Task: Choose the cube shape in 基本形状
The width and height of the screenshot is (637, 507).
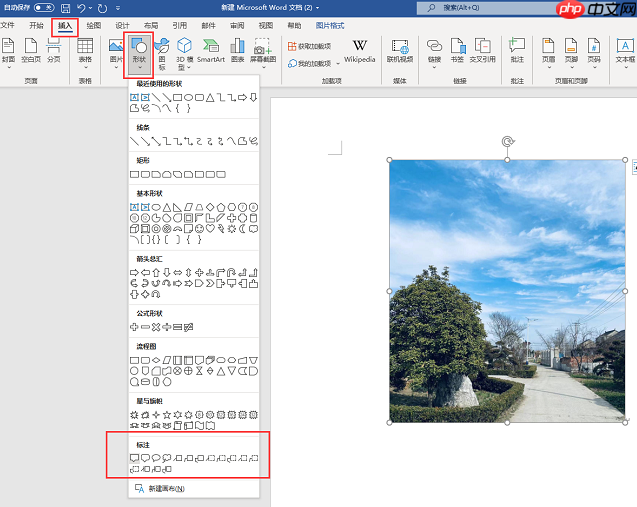Action: pyautogui.click(x=134, y=229)
